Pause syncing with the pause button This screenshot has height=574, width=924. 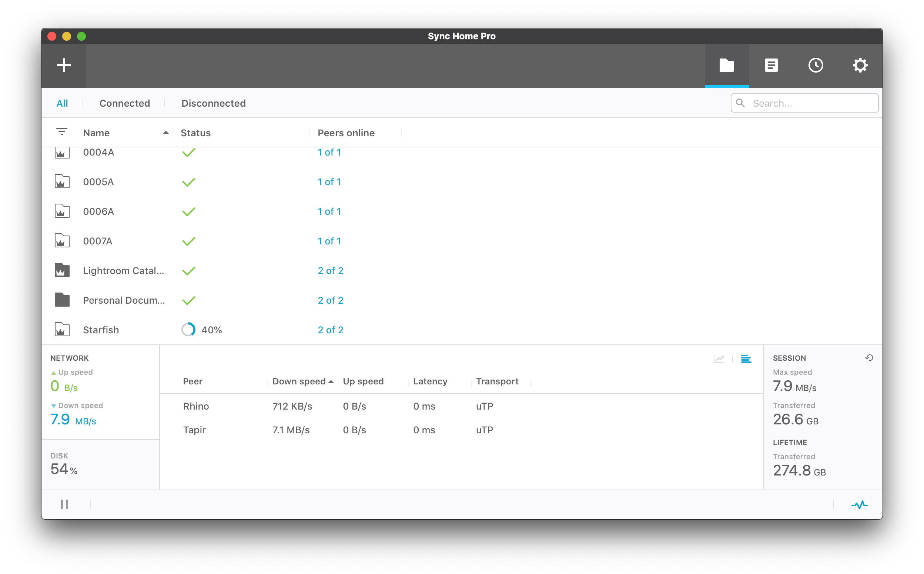tap(64, 505)
